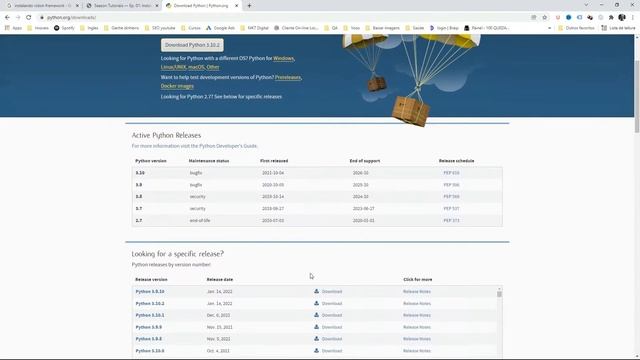Switch to the Season Tutorials tab
The width and height of the screenshot is (640, 360).
point(122,6)
